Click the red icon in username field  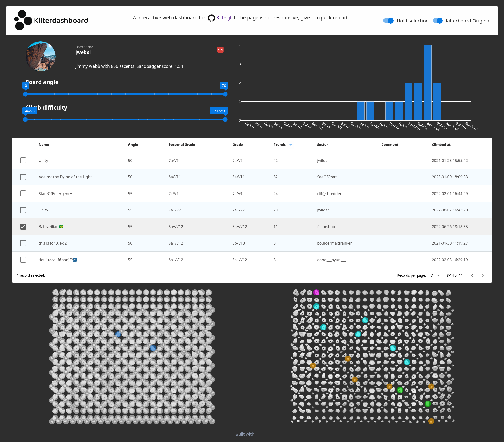click(220, 49)
